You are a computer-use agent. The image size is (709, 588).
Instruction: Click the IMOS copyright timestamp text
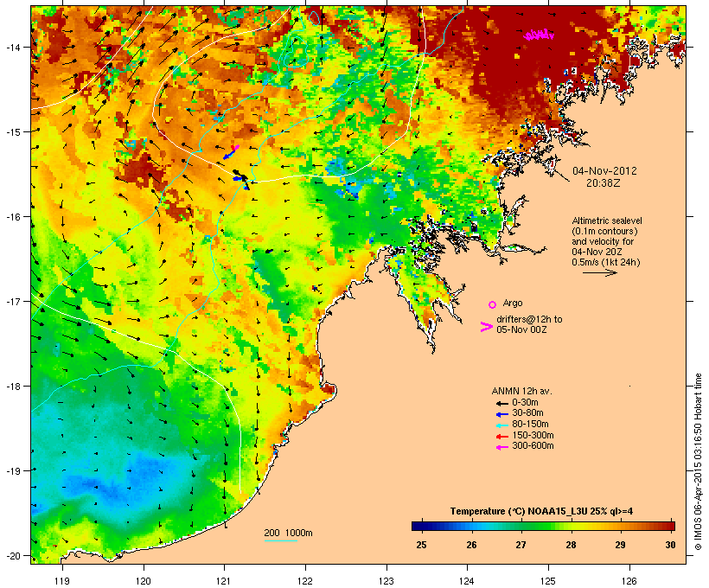[x=698, y=462]
